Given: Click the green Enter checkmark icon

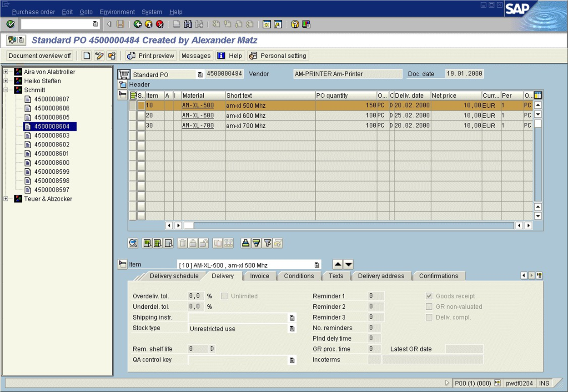Looking at the screenshot, I should tap(10, 24).
